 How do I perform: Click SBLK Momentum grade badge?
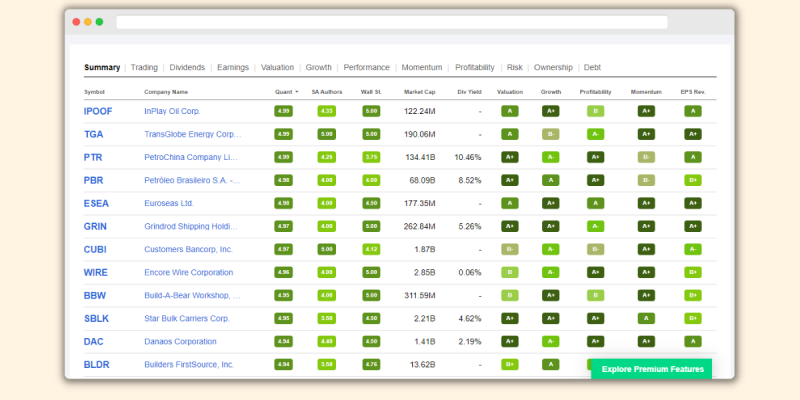pyautogui.click(x=646, y=318)
